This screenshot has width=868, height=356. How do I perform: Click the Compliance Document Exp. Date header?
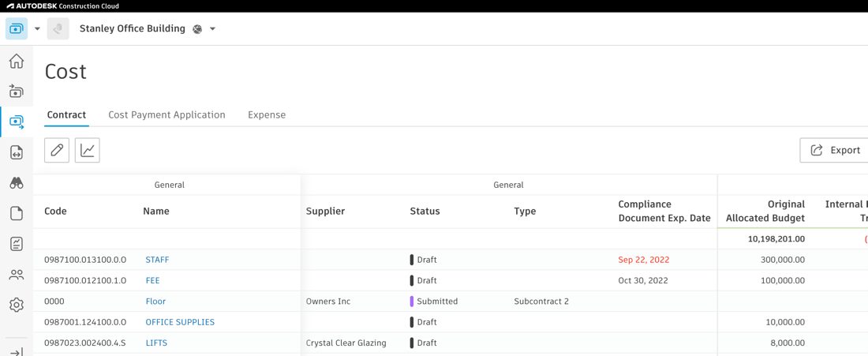tap(664, 211)
